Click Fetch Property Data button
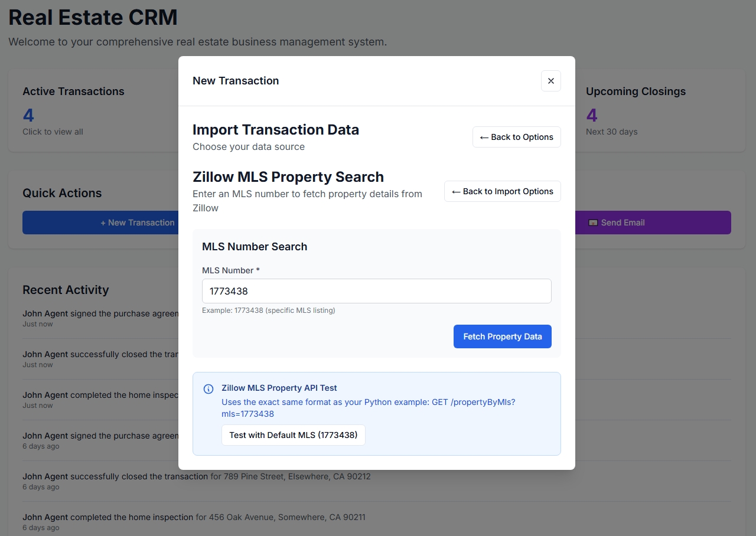Viewport: 756px width, 536px height. tap(502, 336)
